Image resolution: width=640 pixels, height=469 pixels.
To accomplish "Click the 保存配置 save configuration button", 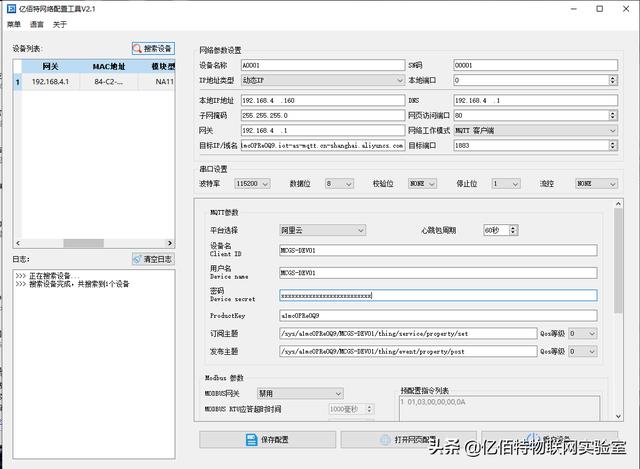I will 267,440.
